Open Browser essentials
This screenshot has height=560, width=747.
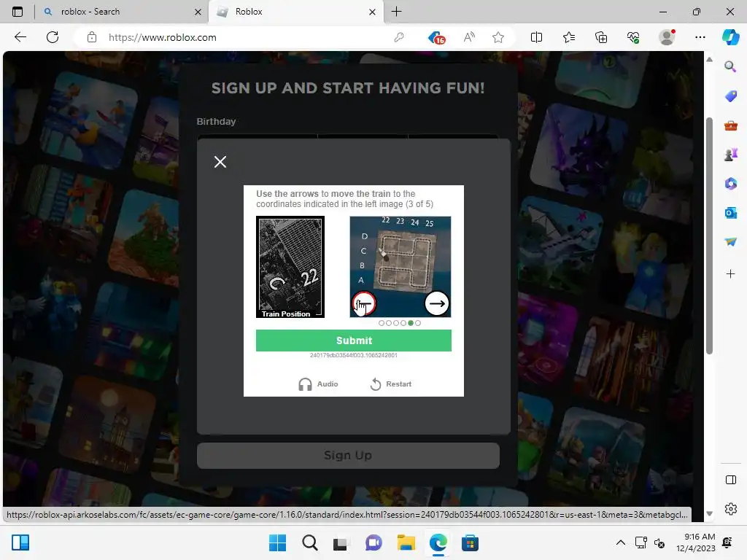click(x=633, y=37)
